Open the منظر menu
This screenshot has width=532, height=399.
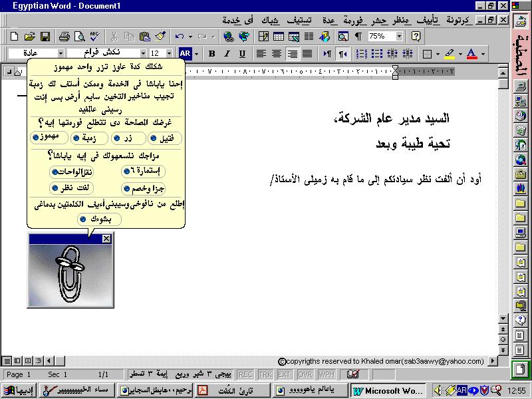pyautogui.click(x=401, y=21)
